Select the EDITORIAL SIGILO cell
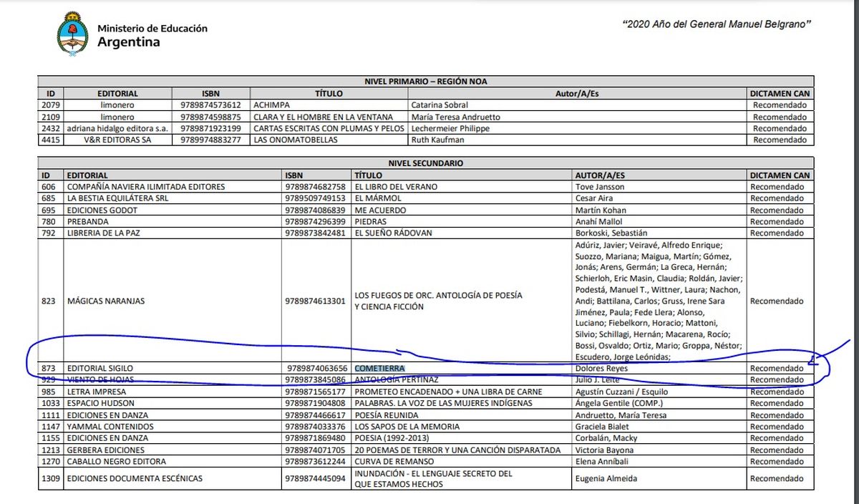This screenshot has height=504, width=859. pos(100,368)
